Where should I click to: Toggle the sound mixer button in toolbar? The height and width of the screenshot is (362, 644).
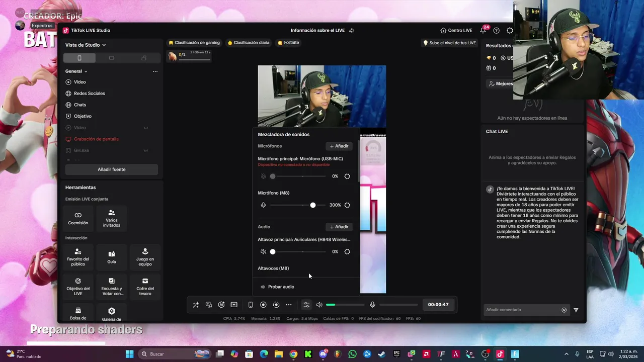(x=306, y=305)
